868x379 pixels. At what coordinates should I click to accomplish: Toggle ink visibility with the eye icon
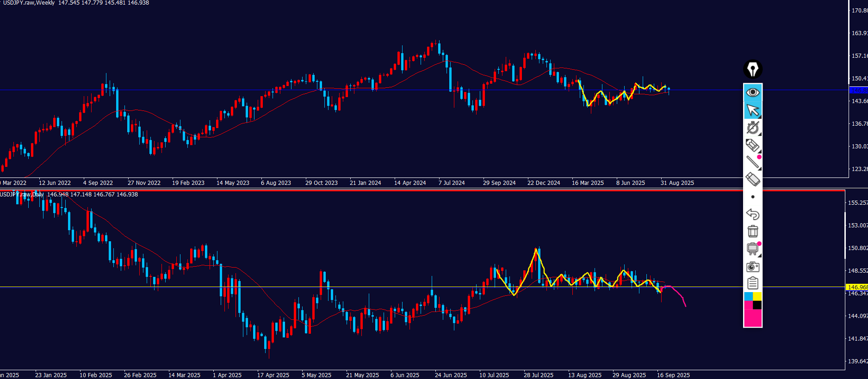click(753, 92)
